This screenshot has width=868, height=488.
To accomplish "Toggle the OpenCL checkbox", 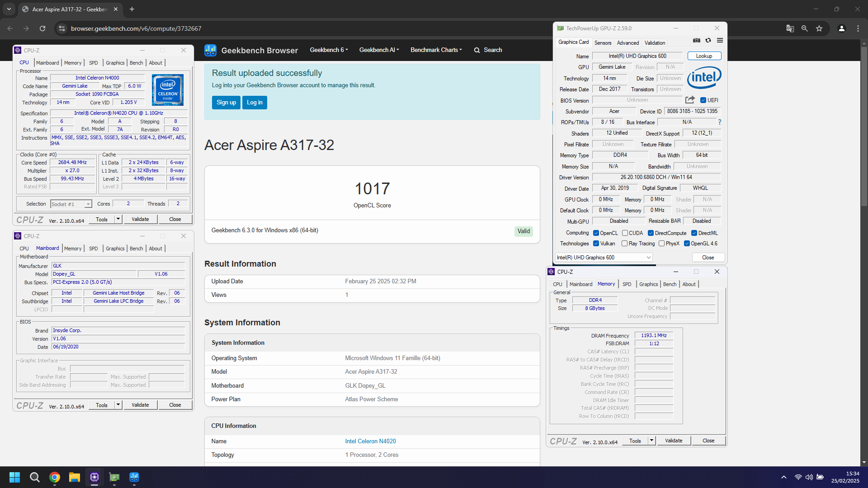I will point(596,233).
